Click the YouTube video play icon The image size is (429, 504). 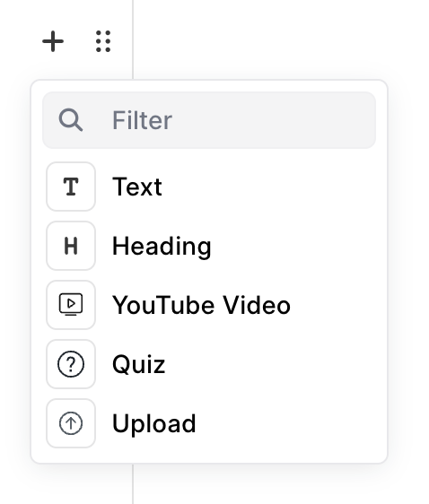point(71,305)
